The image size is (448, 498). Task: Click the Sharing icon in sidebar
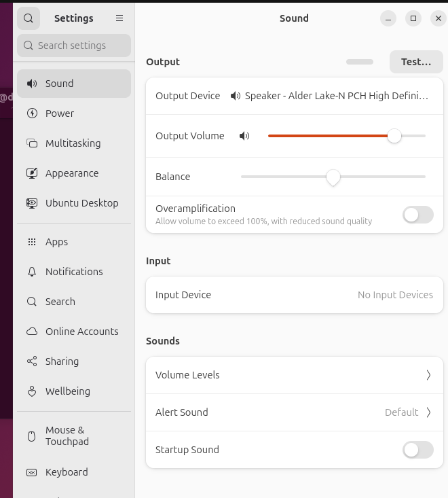(x=32, y=361)
